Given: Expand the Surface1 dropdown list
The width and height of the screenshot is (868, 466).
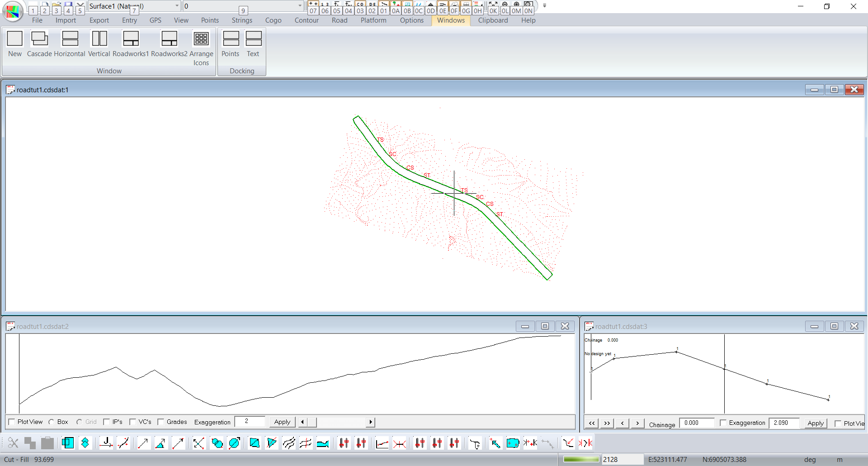Looking at the screenshot, I should point(177,6).
